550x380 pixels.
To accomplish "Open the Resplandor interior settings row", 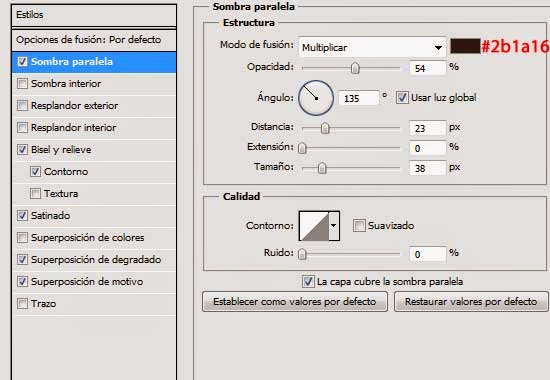I will [94, 128].
